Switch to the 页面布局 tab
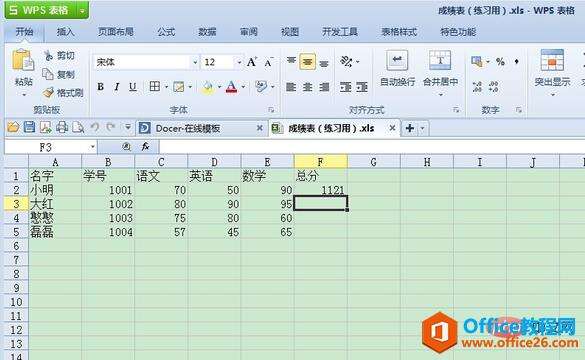Image resolution: width=585 pixels, height=360 pixels. (x=116, y=32)
